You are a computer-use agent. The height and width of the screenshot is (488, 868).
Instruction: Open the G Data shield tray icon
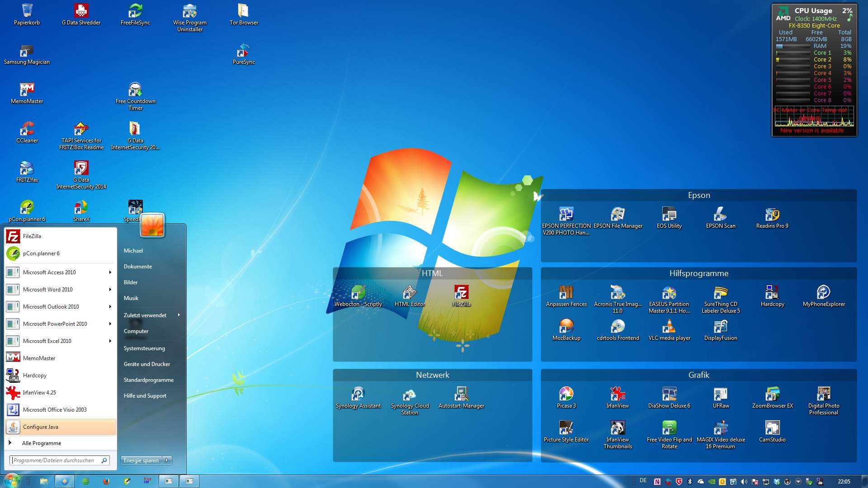pyautogui.click(x=679, y=482)
